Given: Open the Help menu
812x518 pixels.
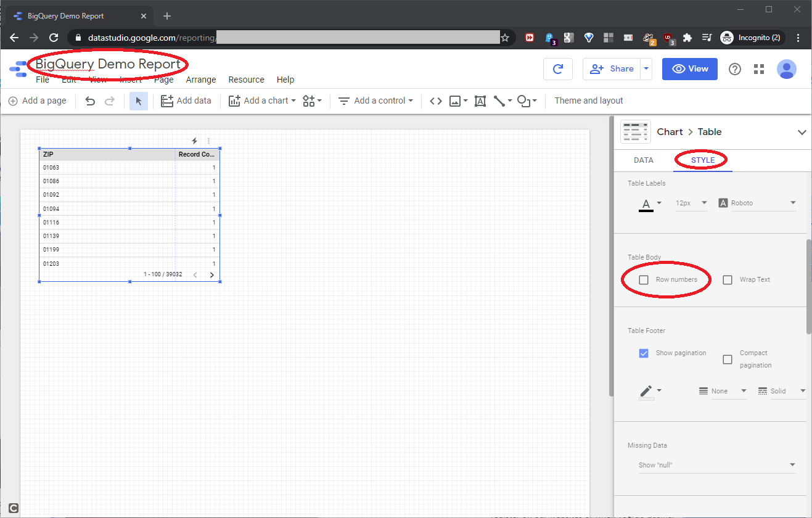Looking at the screenshot, I should [x=285, y=80].
